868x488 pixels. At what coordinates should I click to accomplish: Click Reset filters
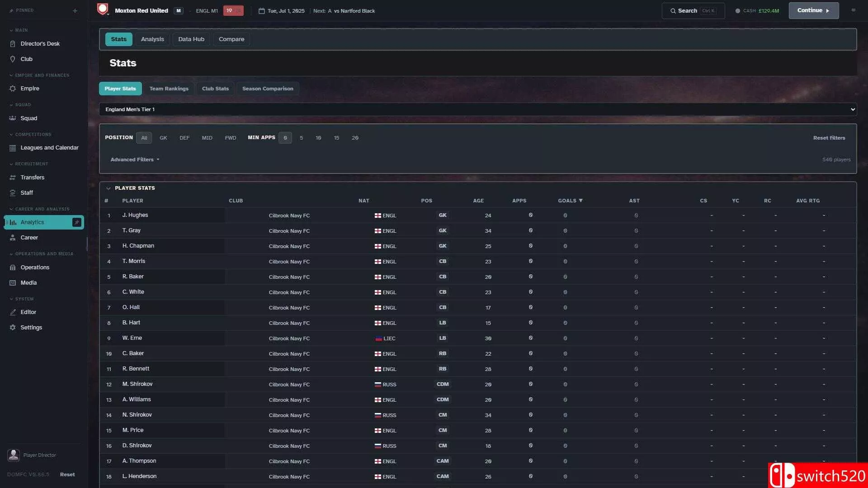pos(829,138)
